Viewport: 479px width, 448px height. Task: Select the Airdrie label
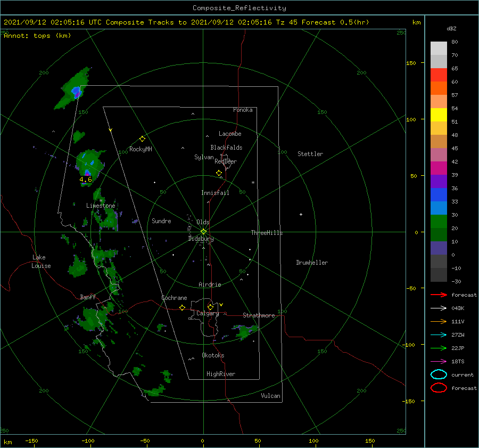[x=210, y=284]
